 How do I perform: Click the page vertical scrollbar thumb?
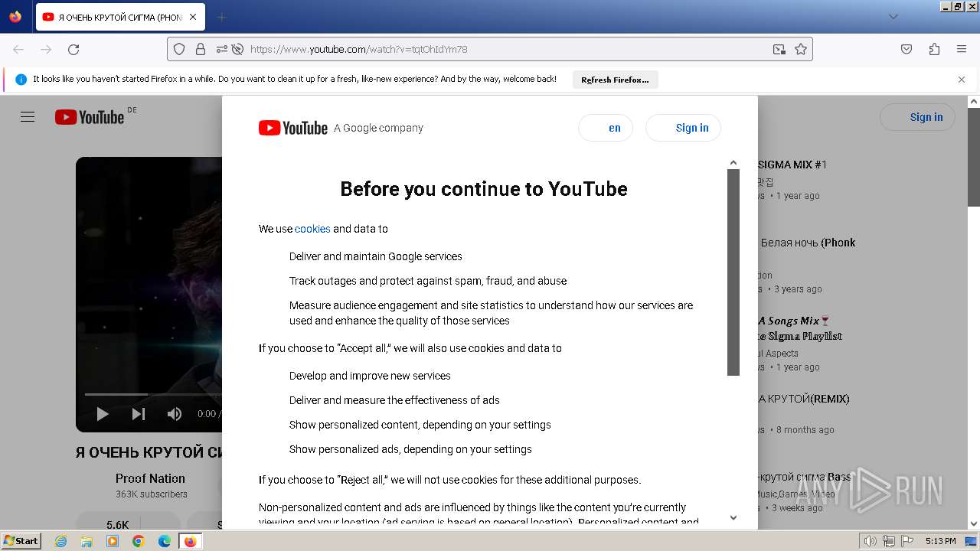pos(974,158)
